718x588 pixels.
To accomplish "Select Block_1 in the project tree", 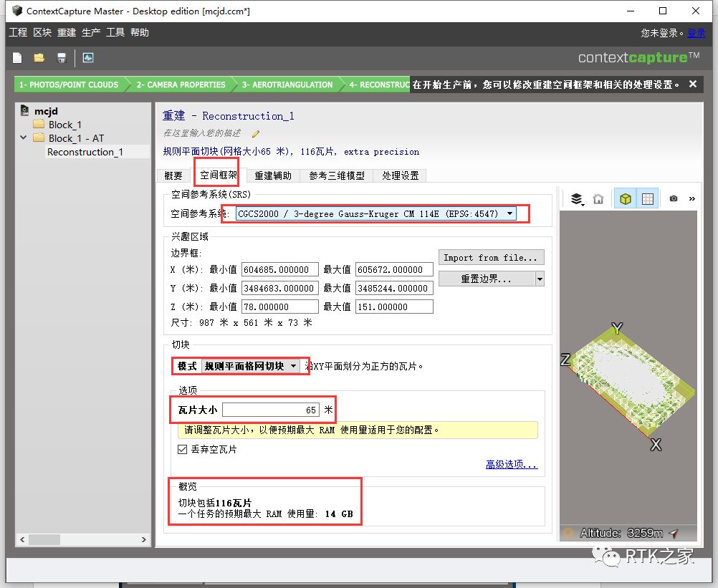I will (64, 125).
